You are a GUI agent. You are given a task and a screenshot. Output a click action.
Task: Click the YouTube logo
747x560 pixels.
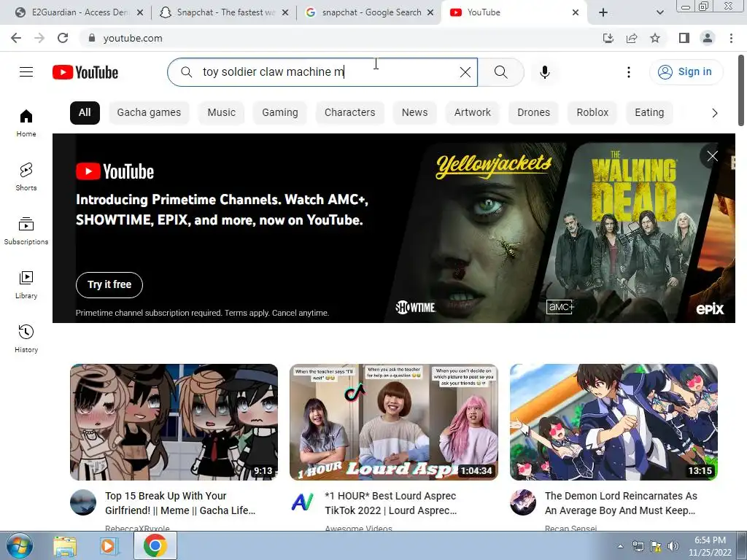click(x=85, y=72)
